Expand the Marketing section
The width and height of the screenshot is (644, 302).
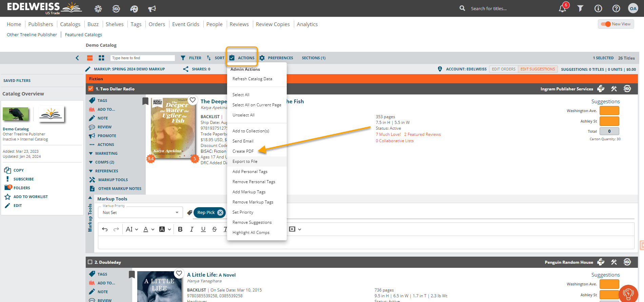[x=103, y=153]
